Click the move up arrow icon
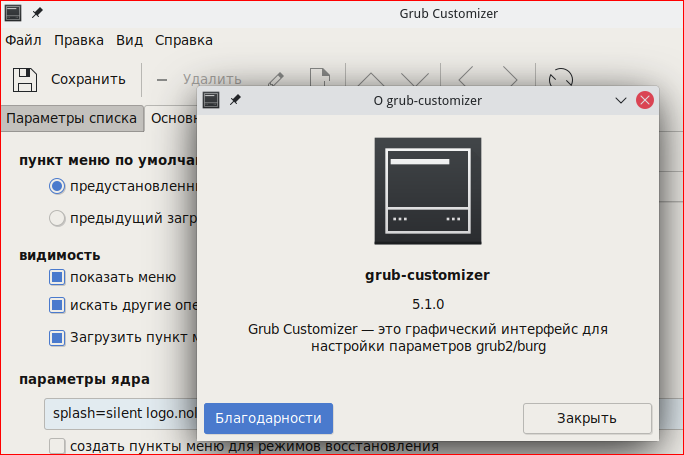The width and height of the screenshot is (684, 455). tap(370, 79)
